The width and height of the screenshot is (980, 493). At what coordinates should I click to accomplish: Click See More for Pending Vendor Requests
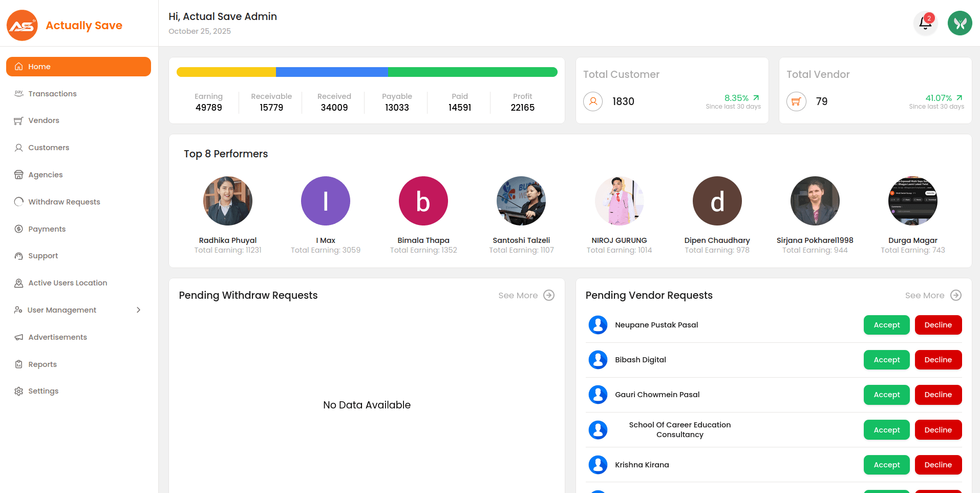point(925,295)
